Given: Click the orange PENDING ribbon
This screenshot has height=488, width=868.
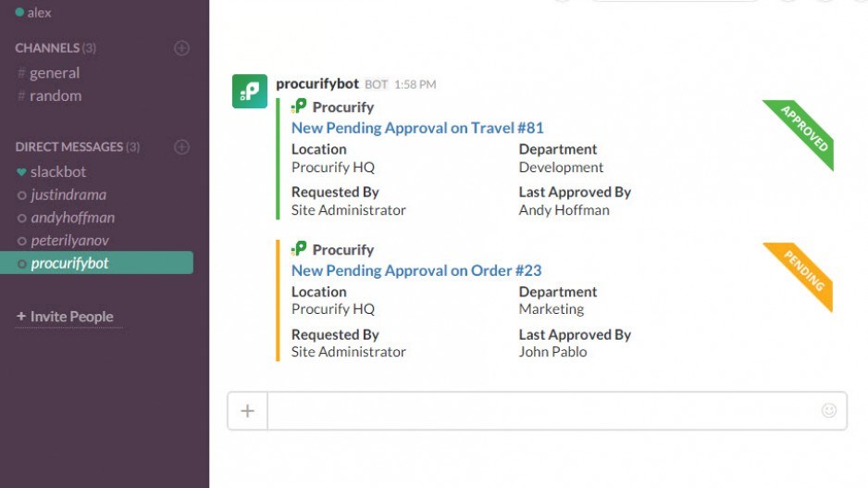Looking at the screenshot, I should click(x=805, y=271).
